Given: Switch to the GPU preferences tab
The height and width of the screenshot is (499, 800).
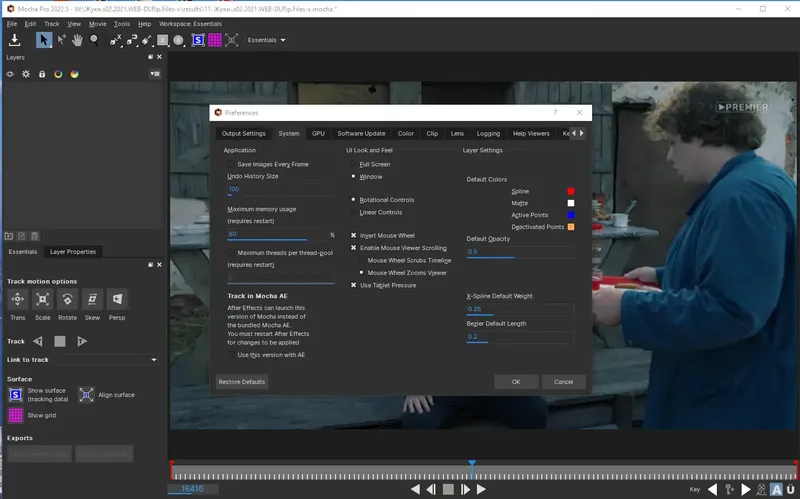Looking at the screenshot, I should (x=318, y=133).
